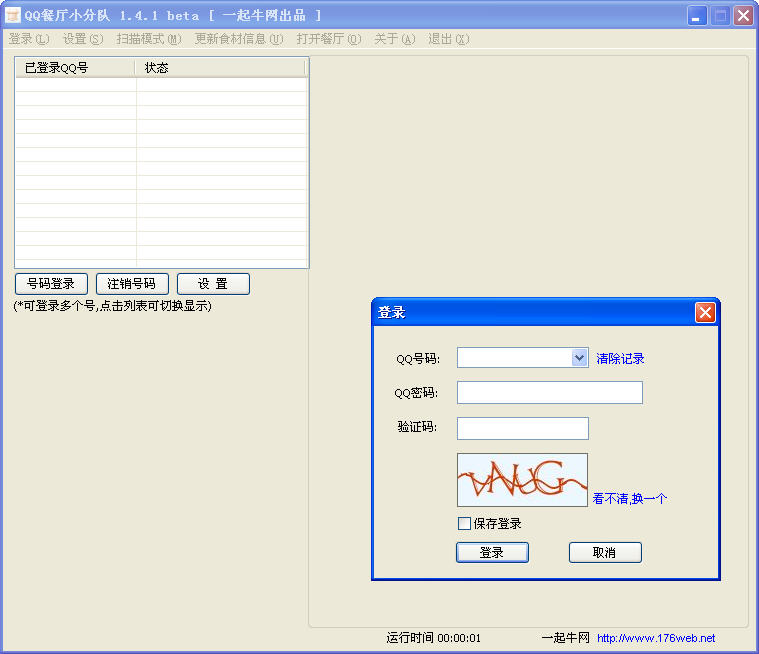Image resolution: width=759 pixels, height=654 pixels.
Task: Enable the 保存登录 checkbox
Action: click(464, 523)
